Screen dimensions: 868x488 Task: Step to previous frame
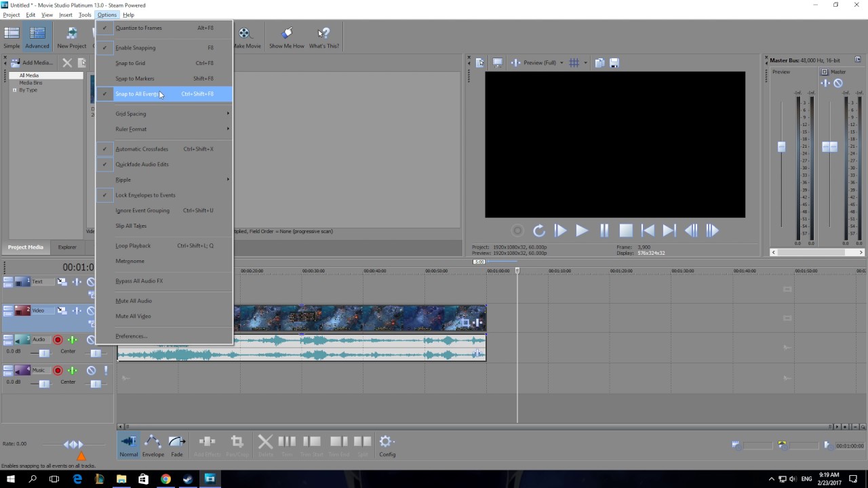click(x=691, y=231)
